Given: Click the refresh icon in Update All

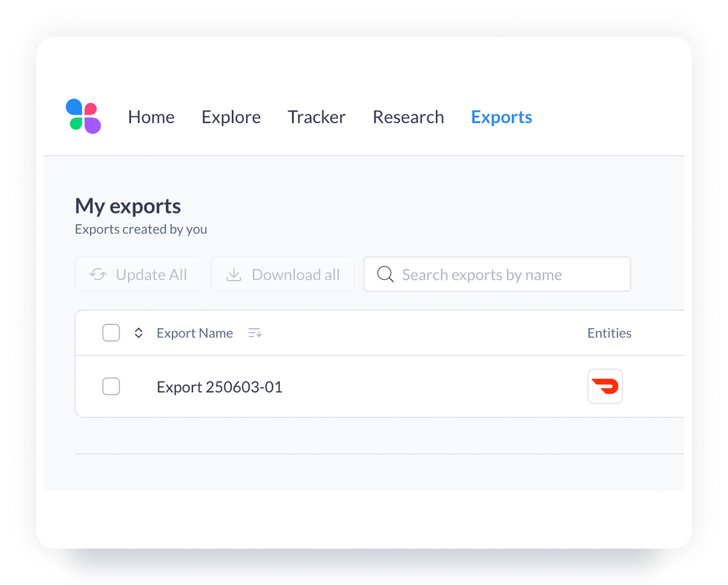Looking at the screenshot, I should click(x=98, y=275).
